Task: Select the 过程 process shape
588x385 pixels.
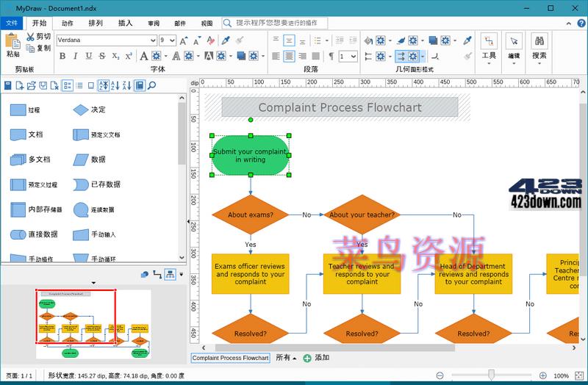Action: click(x=25, y=109)
